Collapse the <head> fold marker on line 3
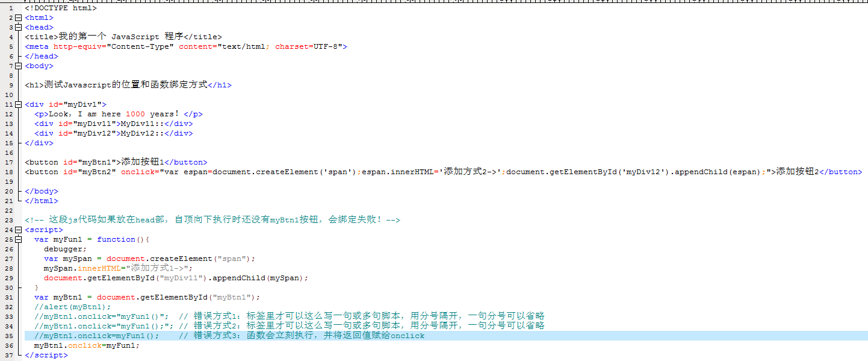 pyautogui.click(x=18, y=28)
